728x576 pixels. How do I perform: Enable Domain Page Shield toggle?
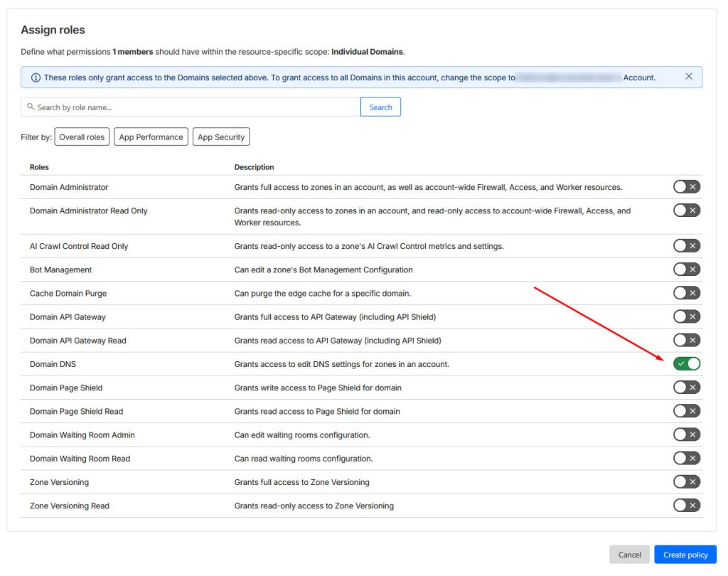point(686,388)
